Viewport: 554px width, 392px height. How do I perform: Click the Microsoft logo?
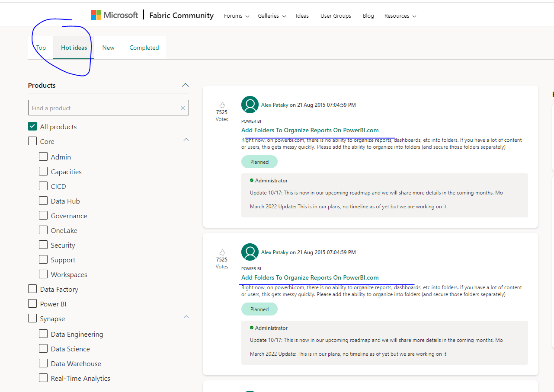[114, 15]
